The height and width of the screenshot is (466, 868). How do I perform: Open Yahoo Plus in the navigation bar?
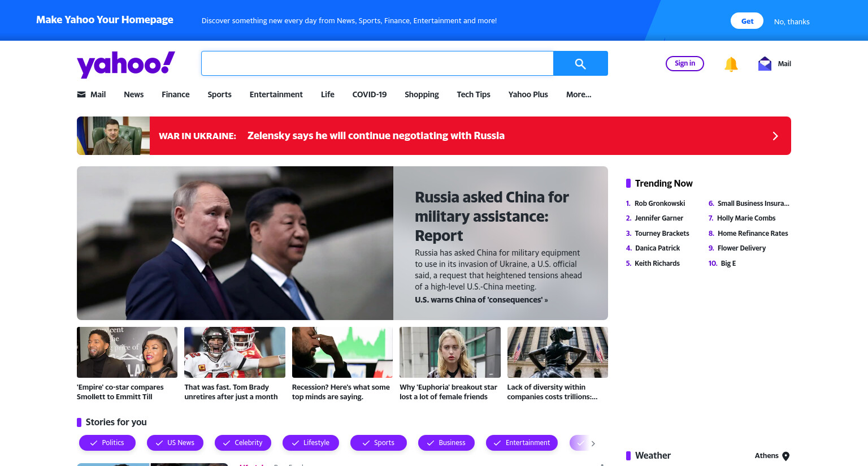[528, 94]
